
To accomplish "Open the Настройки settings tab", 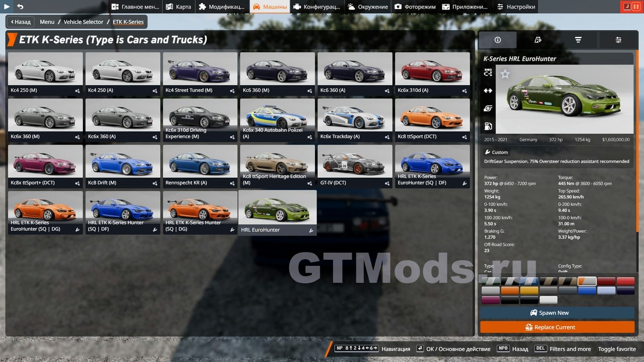I will pos(515,7).
